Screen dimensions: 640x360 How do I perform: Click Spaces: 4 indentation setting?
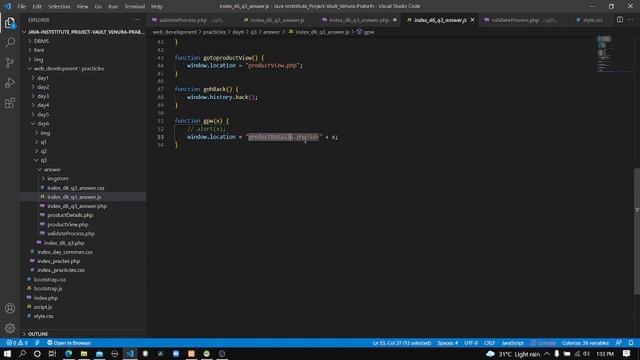(447, 343)
